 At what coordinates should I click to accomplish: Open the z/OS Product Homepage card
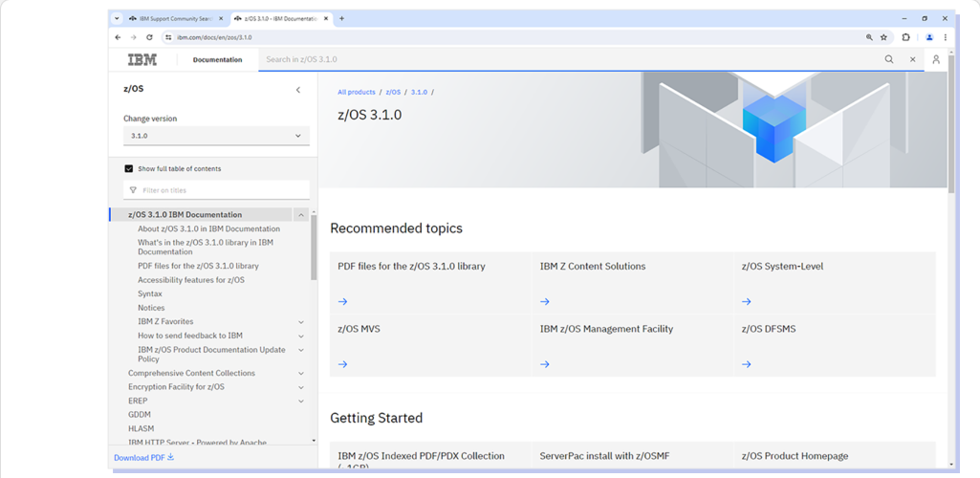[835, 455]
